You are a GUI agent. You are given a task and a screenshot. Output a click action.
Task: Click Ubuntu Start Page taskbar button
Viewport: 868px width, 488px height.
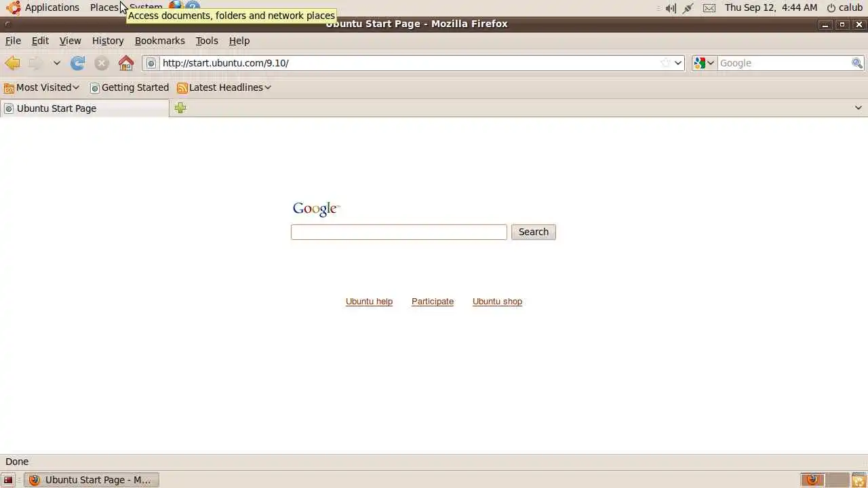pyautogui.click(x=92, y=480)
